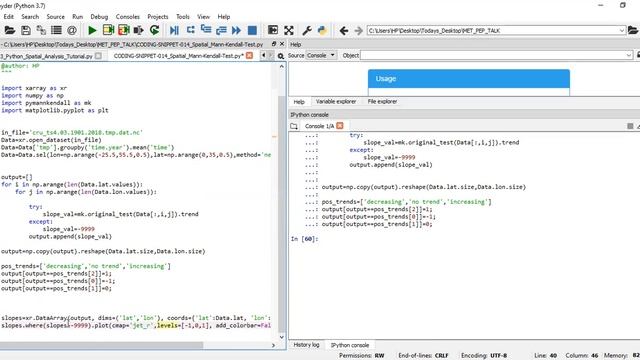Open the Run menu

coord(78,17)
